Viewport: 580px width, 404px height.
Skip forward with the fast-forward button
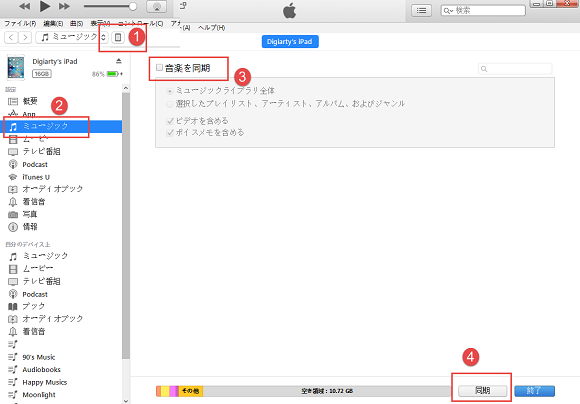pos(64,6)
